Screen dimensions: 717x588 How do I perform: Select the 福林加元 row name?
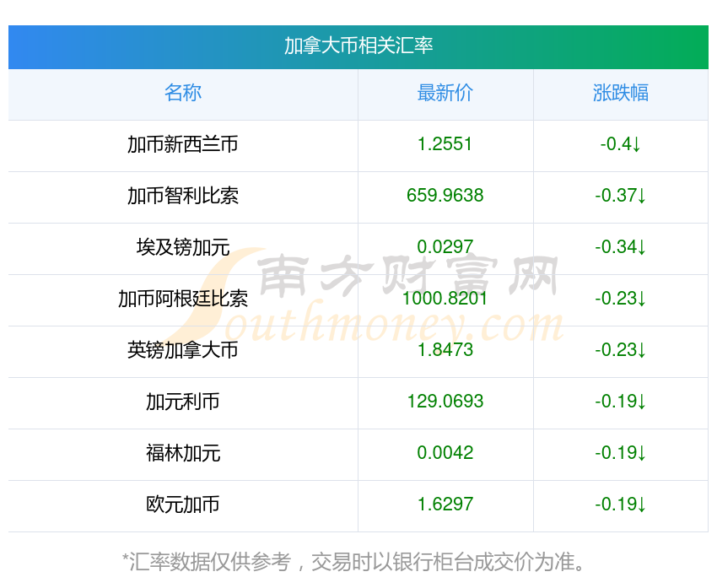pyautogui.click(x=183, y=453)
